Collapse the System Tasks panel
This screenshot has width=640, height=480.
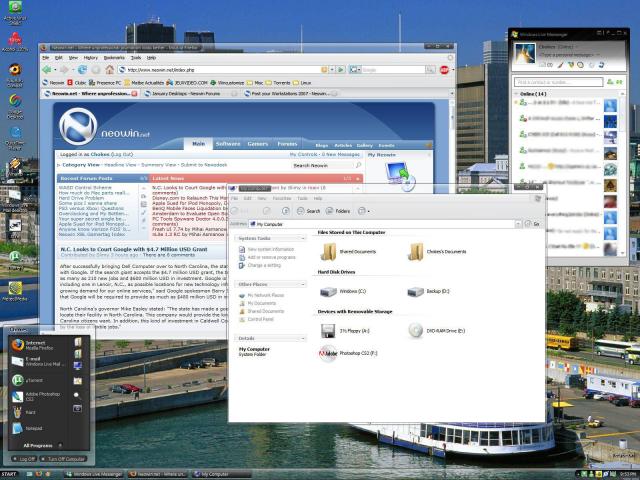tap(302, 238)
